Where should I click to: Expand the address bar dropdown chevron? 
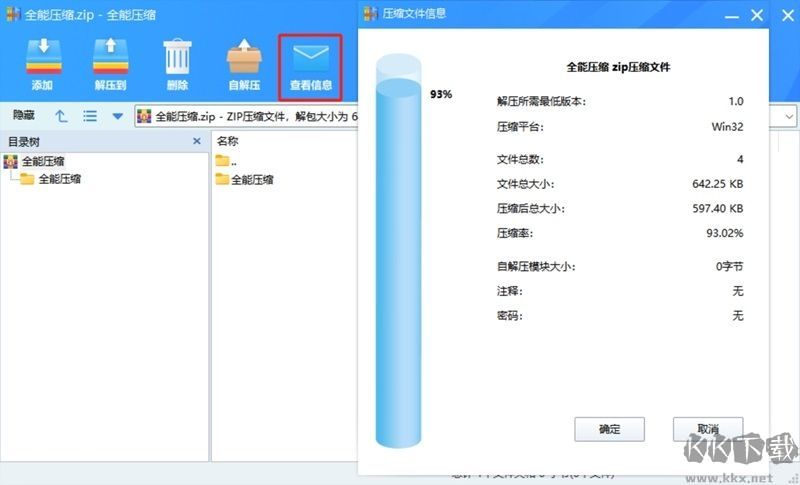pos(789,117)
